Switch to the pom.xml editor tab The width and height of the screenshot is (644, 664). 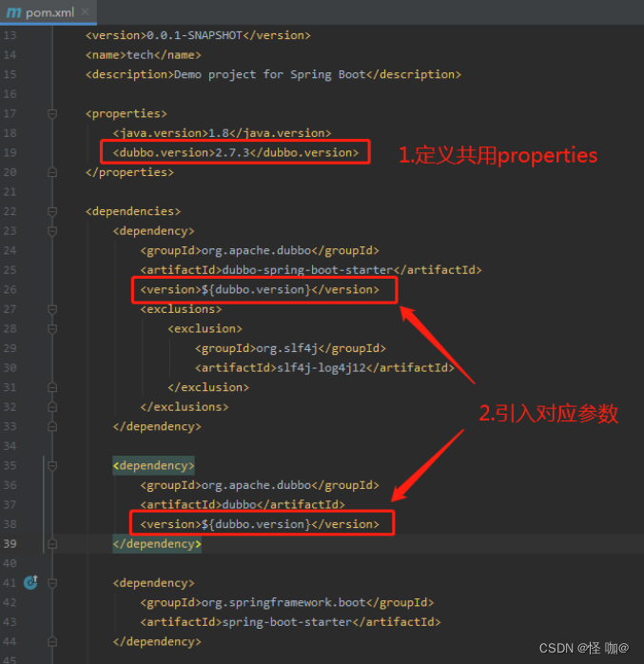pyautogui.click(x=49, y=12)
